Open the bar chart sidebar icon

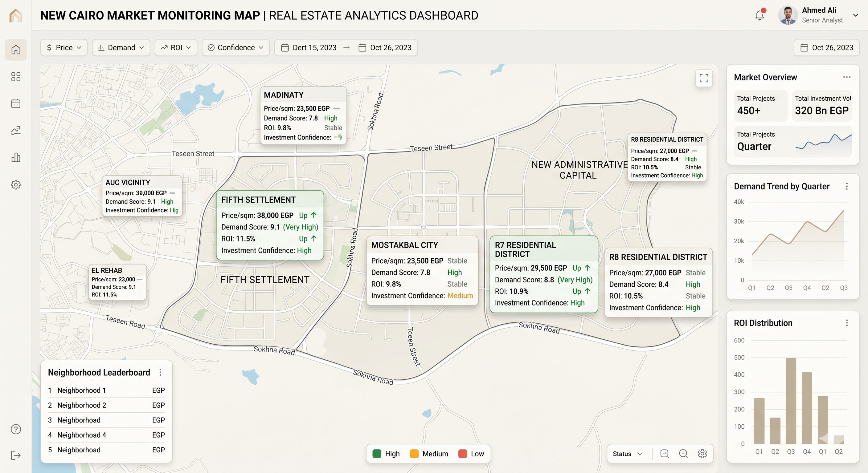coord(16,157)
